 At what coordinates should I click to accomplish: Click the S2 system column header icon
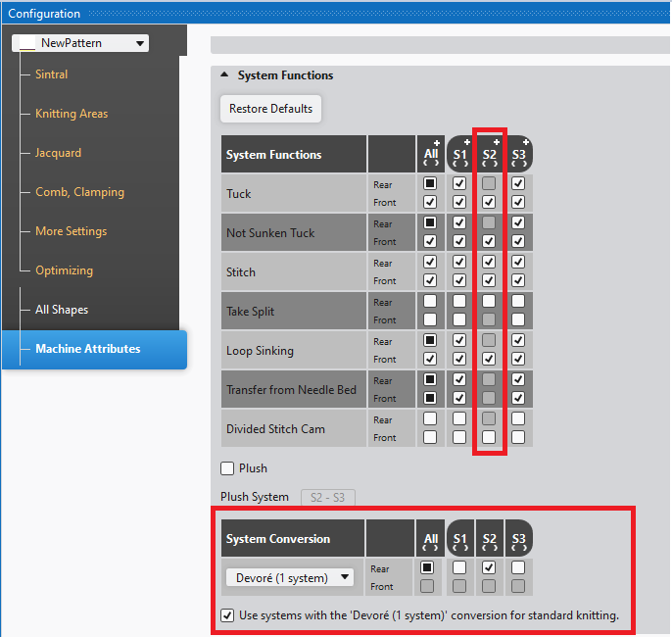point(489,155)
